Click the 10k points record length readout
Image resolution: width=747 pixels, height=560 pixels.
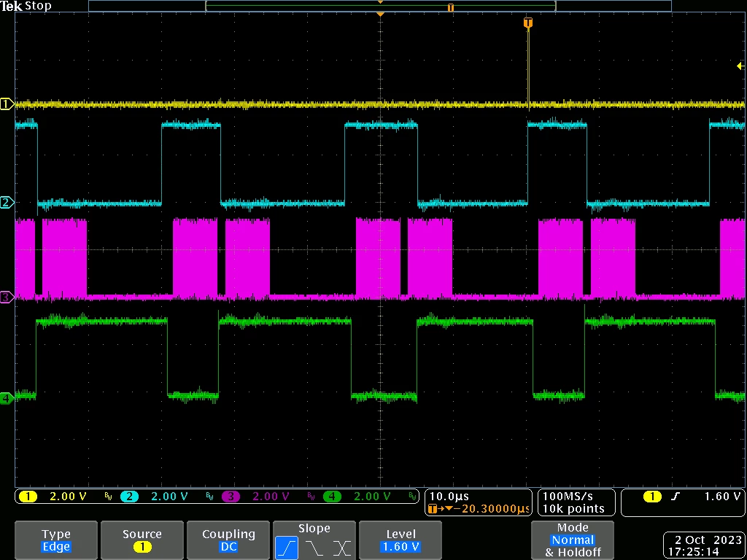[x=573, y=508]
